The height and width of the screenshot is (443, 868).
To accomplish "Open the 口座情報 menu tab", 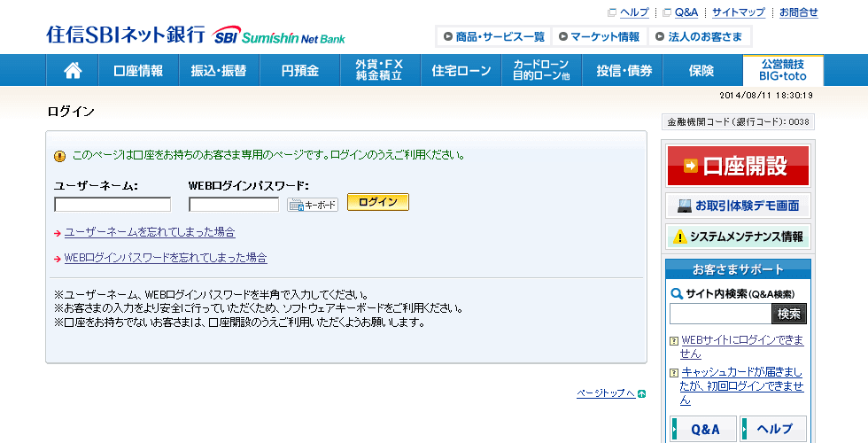I will pos(138,70).
